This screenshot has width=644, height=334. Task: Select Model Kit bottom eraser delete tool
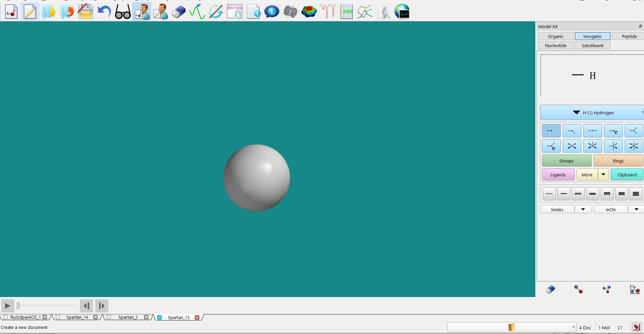click(x=550, y=290)
